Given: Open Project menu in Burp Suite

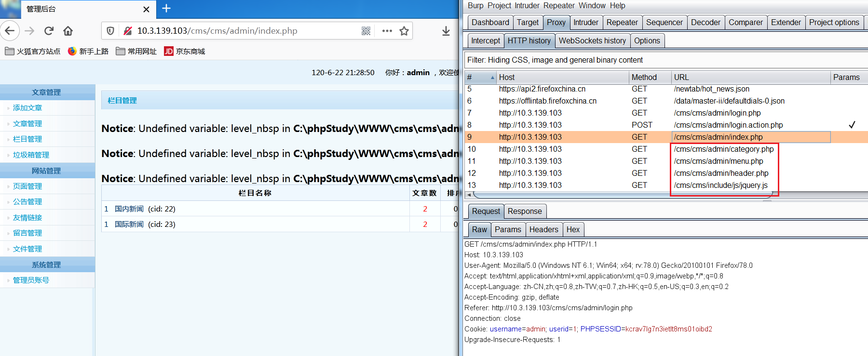Looking at the screenshot, I should (499, 6).
